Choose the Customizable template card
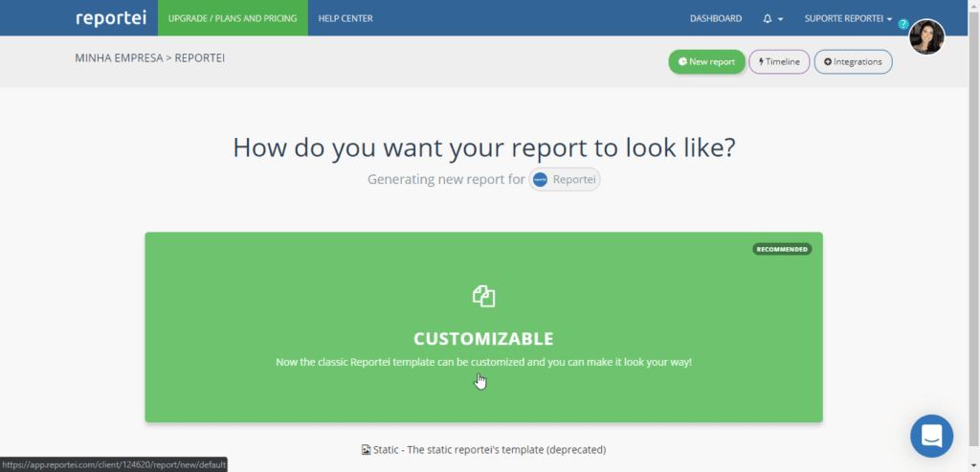The height and width of the screenshot is (472, 980). (483, 327)
